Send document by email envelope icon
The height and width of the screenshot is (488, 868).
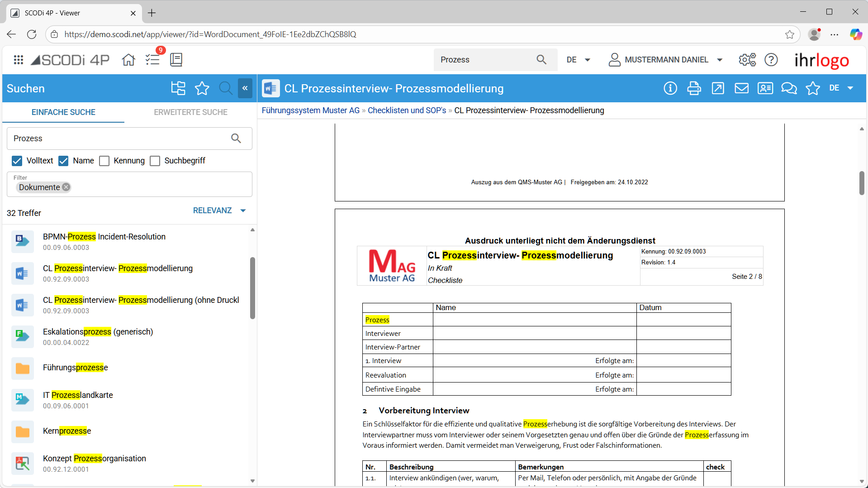click(x=741, y=88)
